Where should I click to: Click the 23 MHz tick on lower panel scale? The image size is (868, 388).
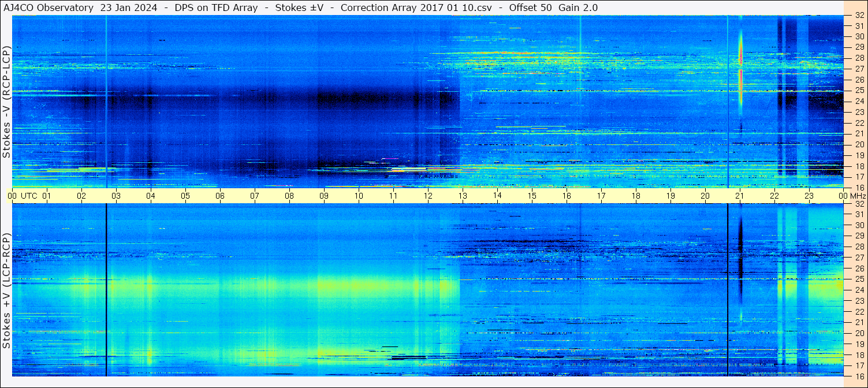[859, 300]
